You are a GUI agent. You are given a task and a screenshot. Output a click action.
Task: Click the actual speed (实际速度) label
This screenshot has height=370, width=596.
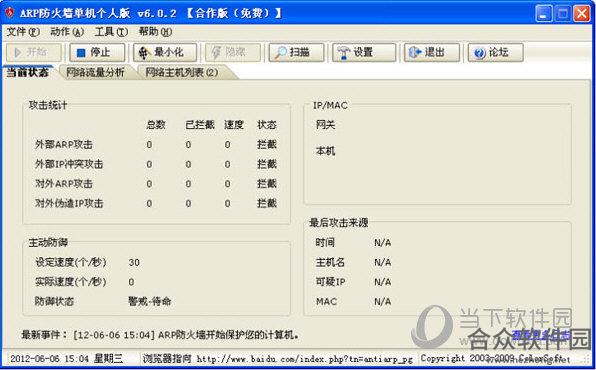[71, 282]
